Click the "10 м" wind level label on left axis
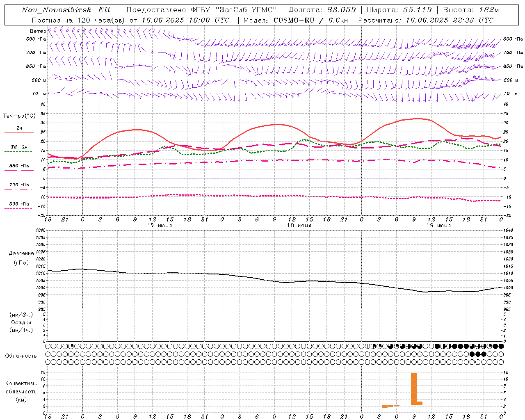Viewport: 525px width, 420px height. [39, 94]
